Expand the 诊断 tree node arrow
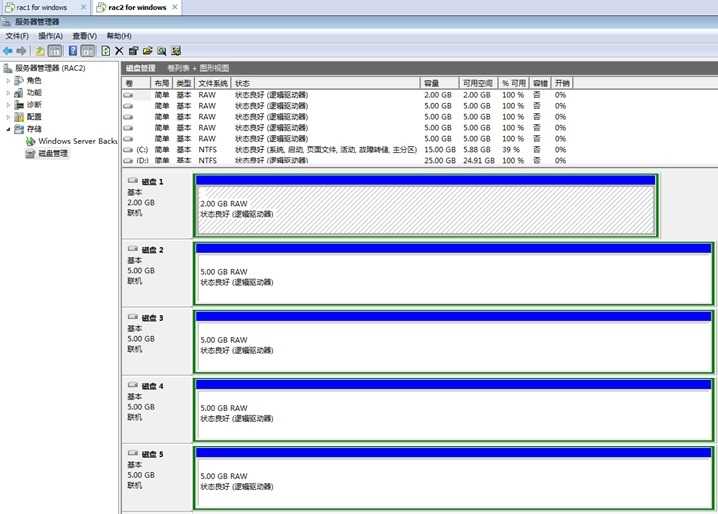The image size is (718, 514). click(x=8, y=105)
